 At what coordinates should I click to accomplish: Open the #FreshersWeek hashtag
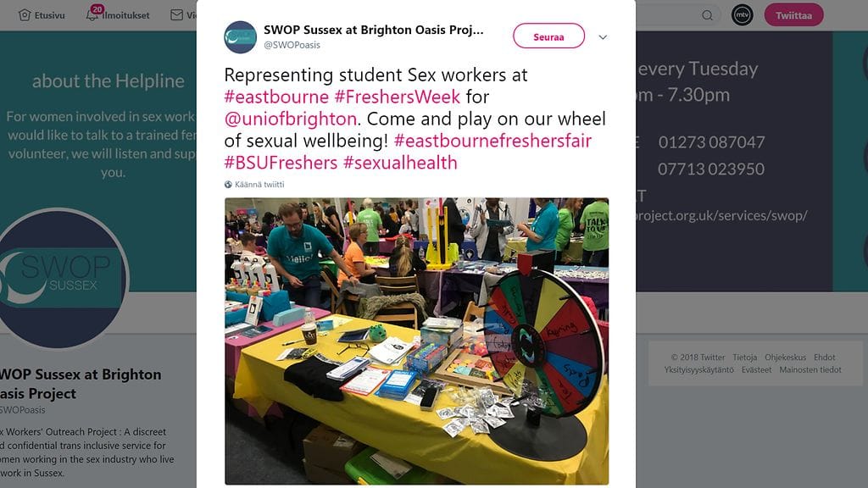click(397, 97)
